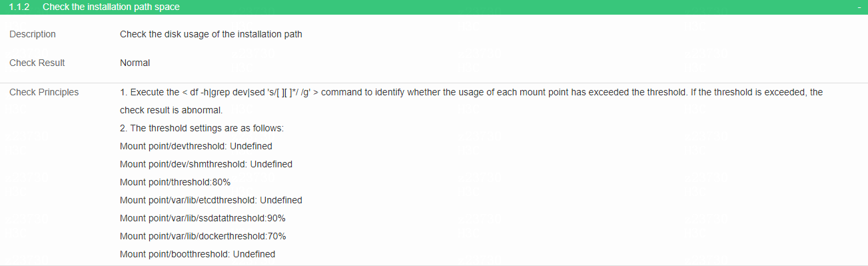Click the Mount point/ threshold 80% line

click(x=175, y=182)
